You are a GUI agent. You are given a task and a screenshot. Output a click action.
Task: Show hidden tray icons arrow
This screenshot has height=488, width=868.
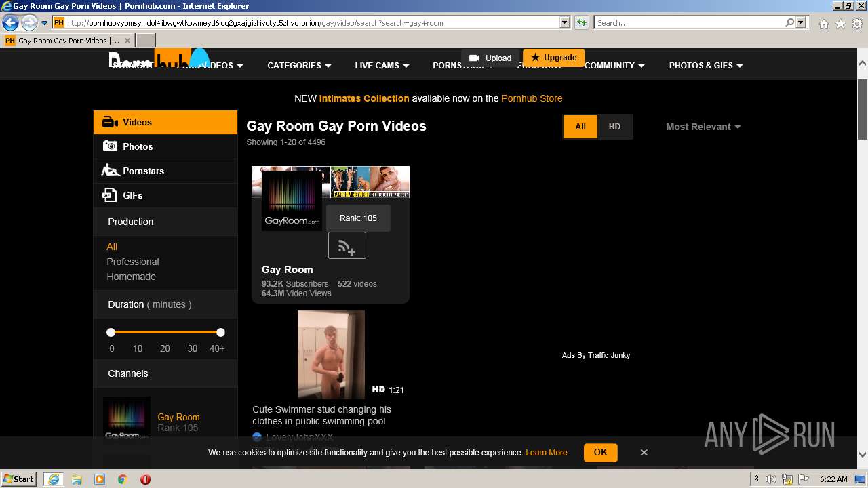[x=756, y=479]
